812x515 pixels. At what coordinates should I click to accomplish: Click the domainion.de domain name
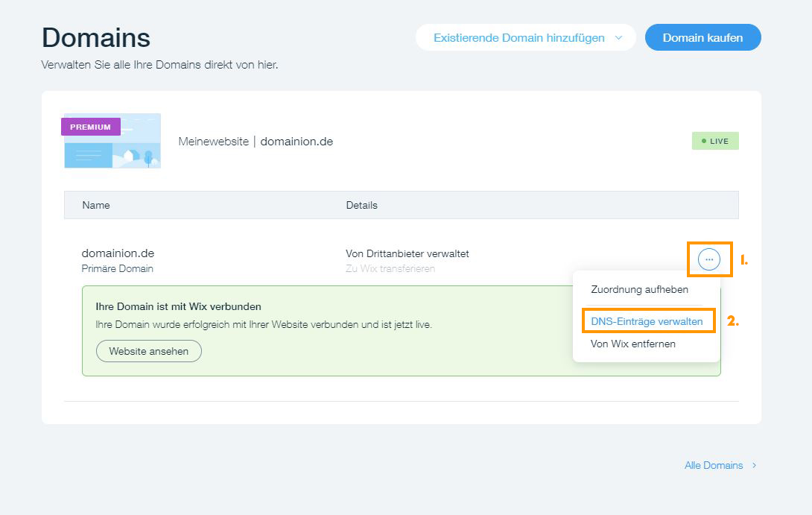point(118,253)
